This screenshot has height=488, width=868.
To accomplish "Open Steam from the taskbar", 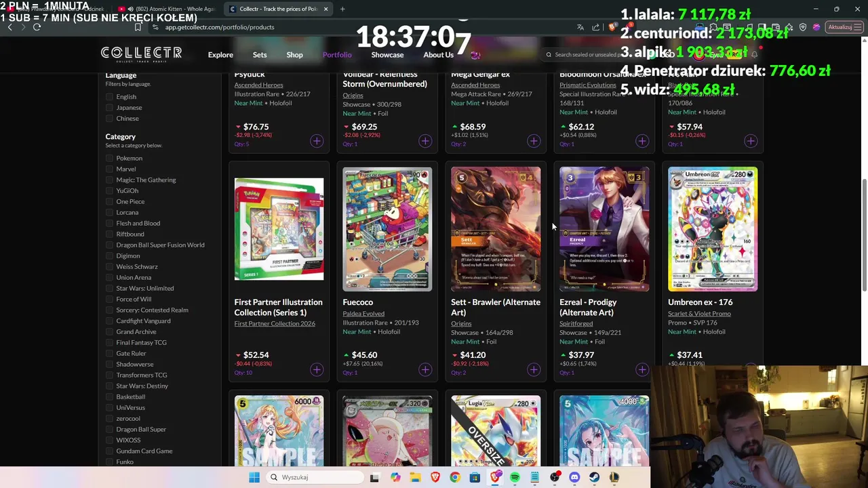I will click(594, 477).
